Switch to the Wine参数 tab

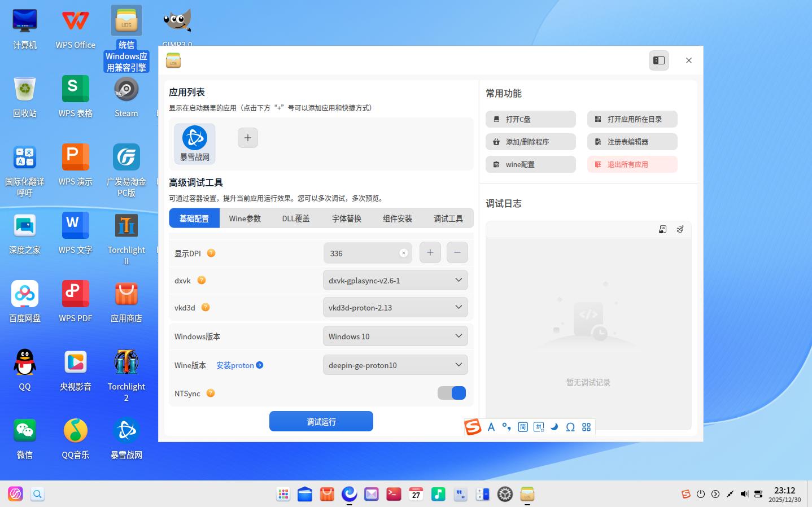point(245,218)
